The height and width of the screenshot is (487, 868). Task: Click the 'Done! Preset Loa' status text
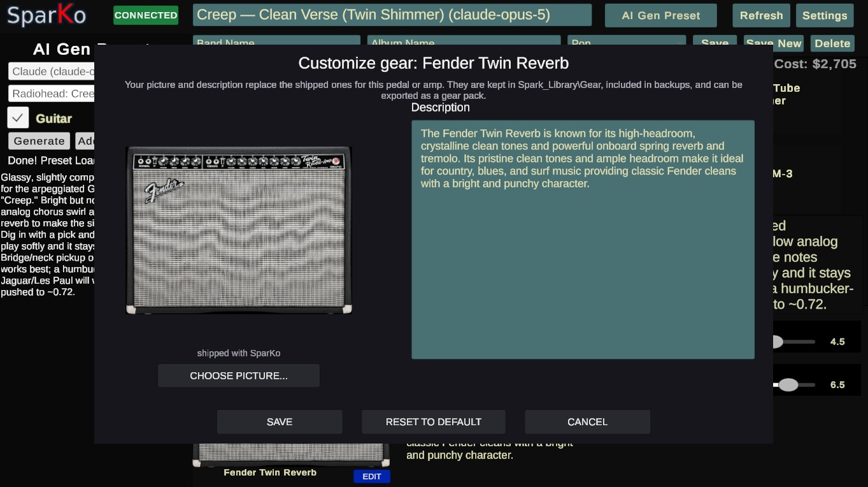click(x=51, y=161)
